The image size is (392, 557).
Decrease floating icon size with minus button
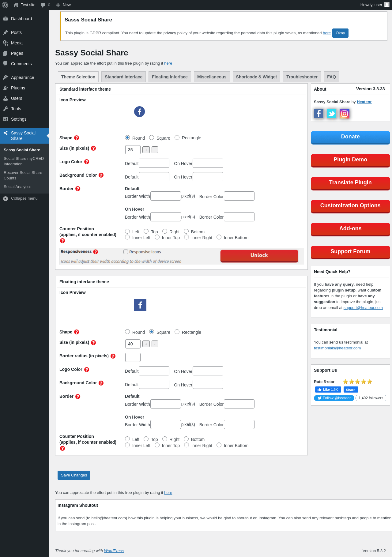pyautogui.click(x=155, y=344)
